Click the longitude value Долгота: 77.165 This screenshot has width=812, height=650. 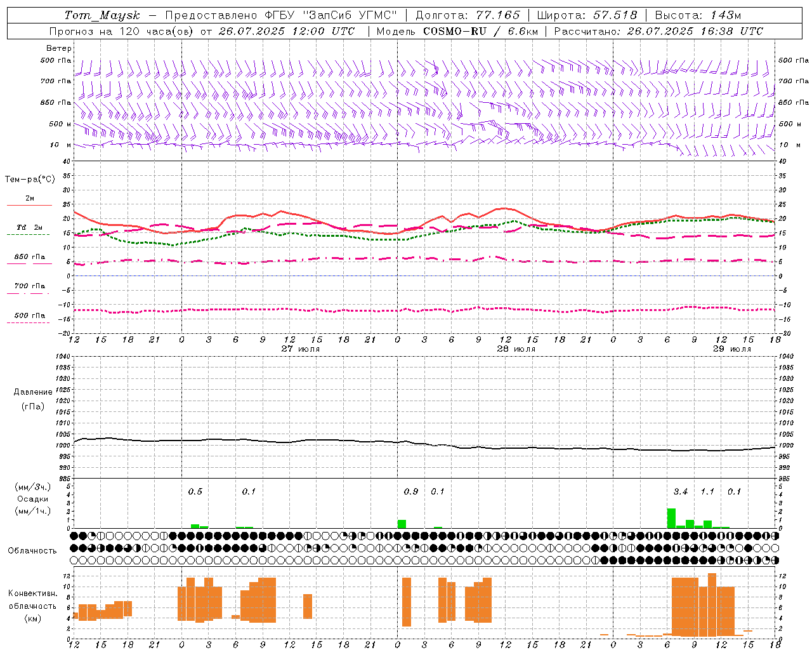pyautogui.click(x=468, y=15)
